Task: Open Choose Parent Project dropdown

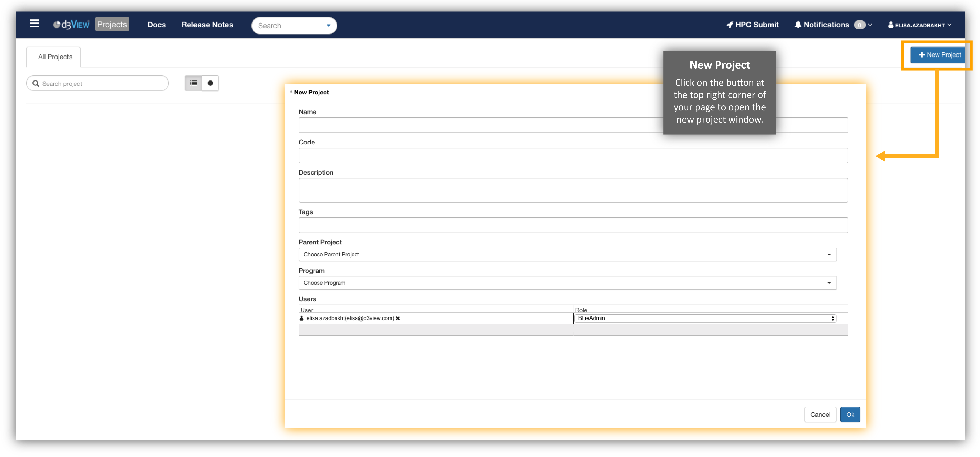Action: coord(568,255)
